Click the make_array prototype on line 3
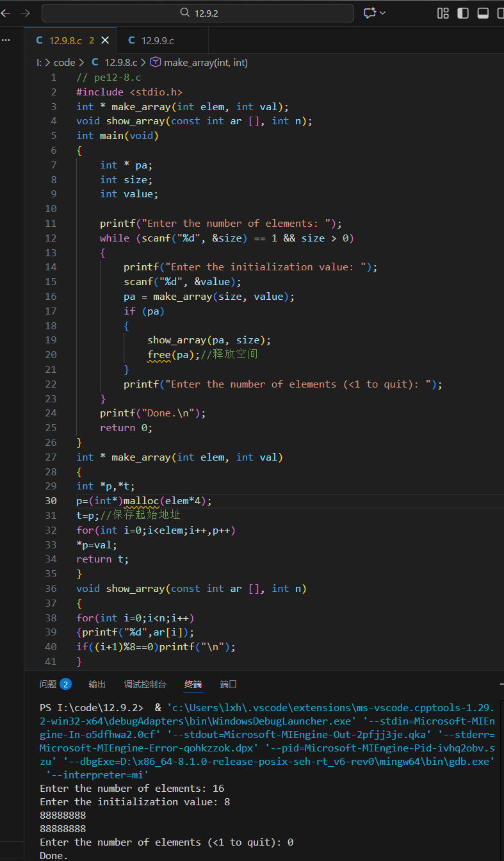Image resolution: width=504 pixels, height=861 pixels. (x=183, y=106)
